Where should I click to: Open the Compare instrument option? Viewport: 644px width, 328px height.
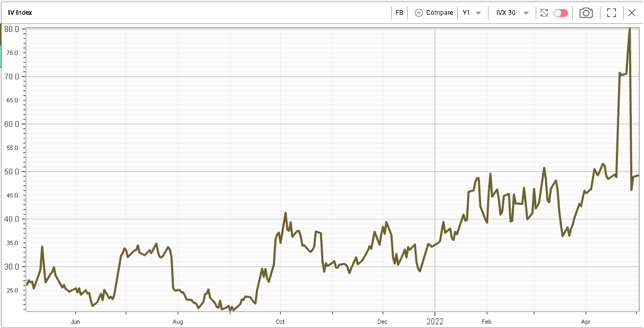pyautogui.click(x=433, y=13)
